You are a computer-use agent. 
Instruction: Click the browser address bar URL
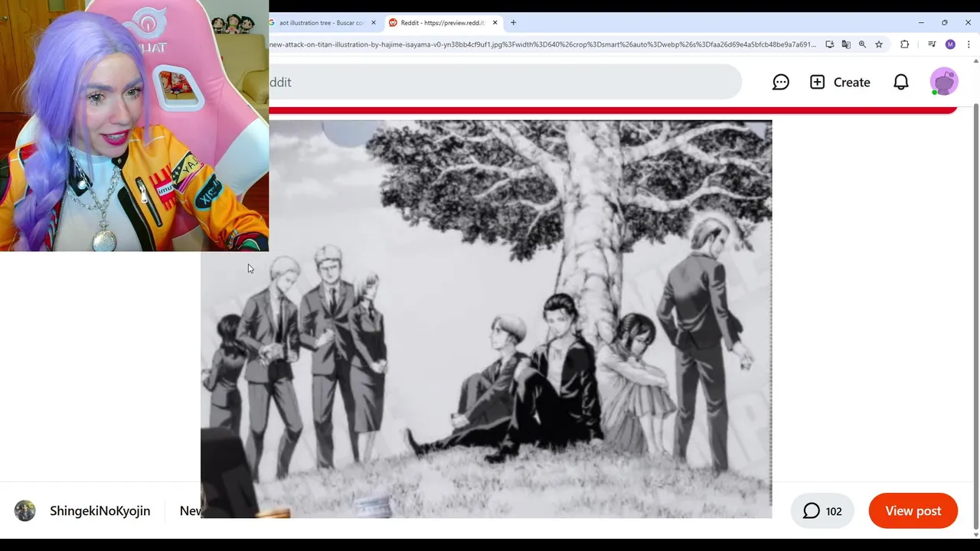(542, 44)
